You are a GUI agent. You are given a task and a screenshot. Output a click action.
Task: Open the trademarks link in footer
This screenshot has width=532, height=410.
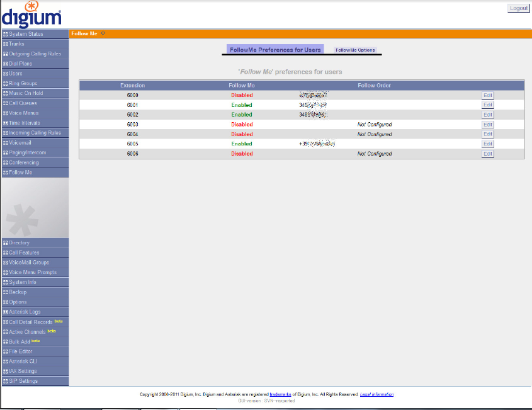(x=280, y=394)
